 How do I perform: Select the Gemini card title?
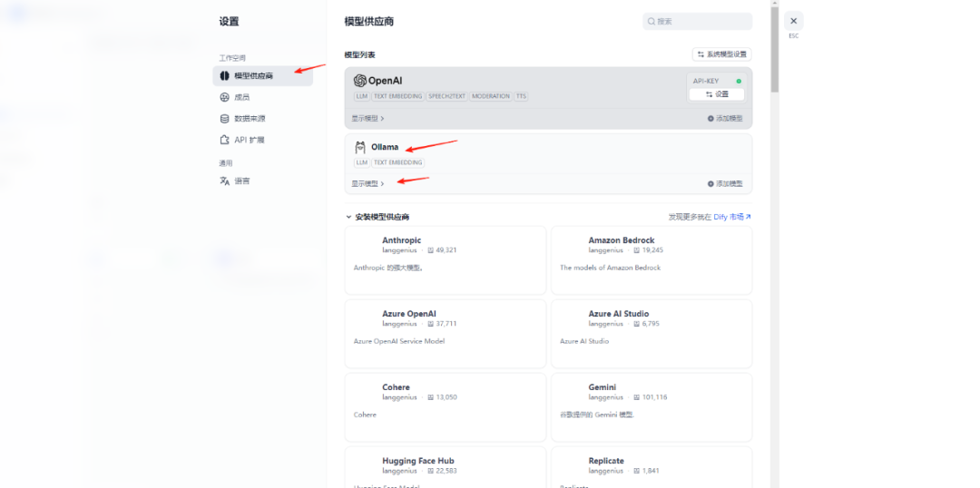603,387
